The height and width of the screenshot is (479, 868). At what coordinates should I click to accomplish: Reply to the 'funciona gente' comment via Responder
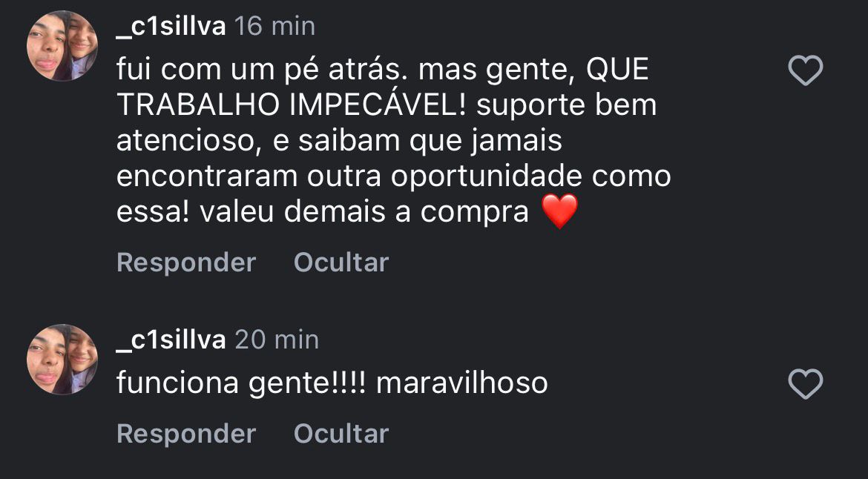point(186,434)
